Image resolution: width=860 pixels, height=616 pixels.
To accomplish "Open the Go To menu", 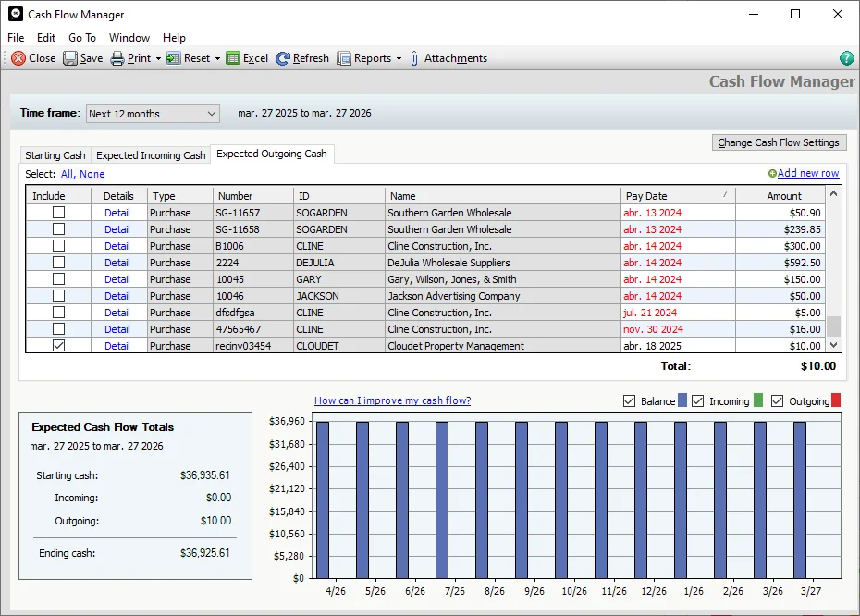I will point(82,38).
